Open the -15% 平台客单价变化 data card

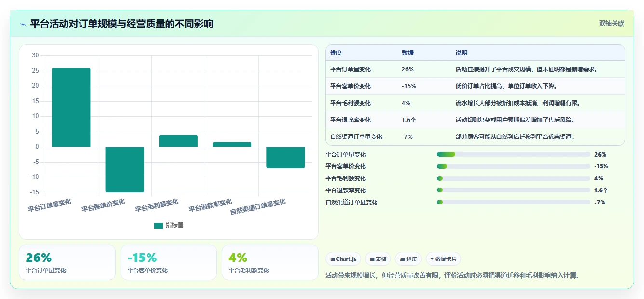point(169,262)
